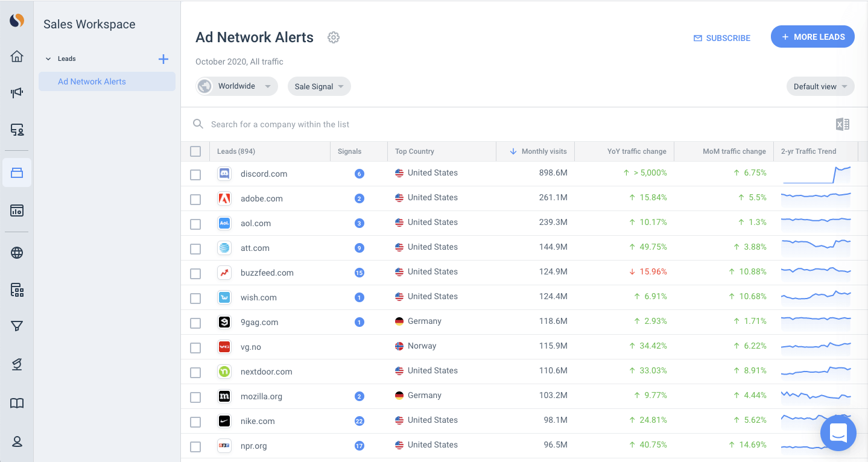Image resolution: width=868 pixels, height=462 pixels.
Task: Expand the Sale Signal filter
Action: coord(318,86)
